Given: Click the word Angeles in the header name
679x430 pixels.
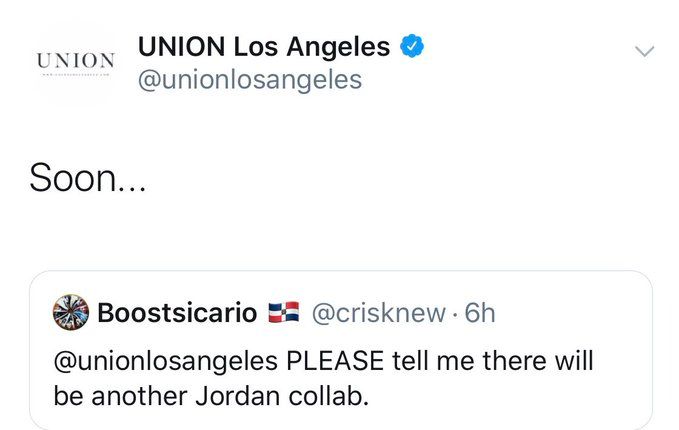Looking at the screenshot, I should [x=338, y=48].
